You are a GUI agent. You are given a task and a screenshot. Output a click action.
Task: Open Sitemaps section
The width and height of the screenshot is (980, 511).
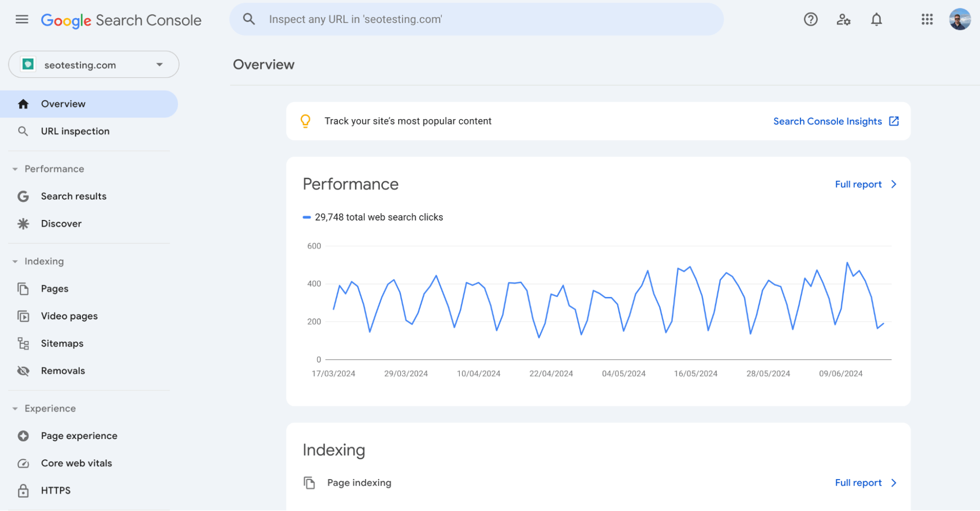click(x=89, y=344)
